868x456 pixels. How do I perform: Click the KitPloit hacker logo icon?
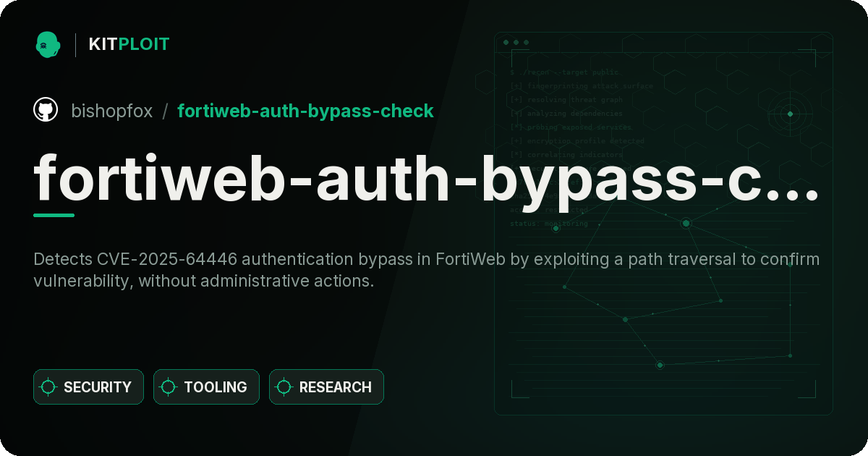[x=48, y=44]
